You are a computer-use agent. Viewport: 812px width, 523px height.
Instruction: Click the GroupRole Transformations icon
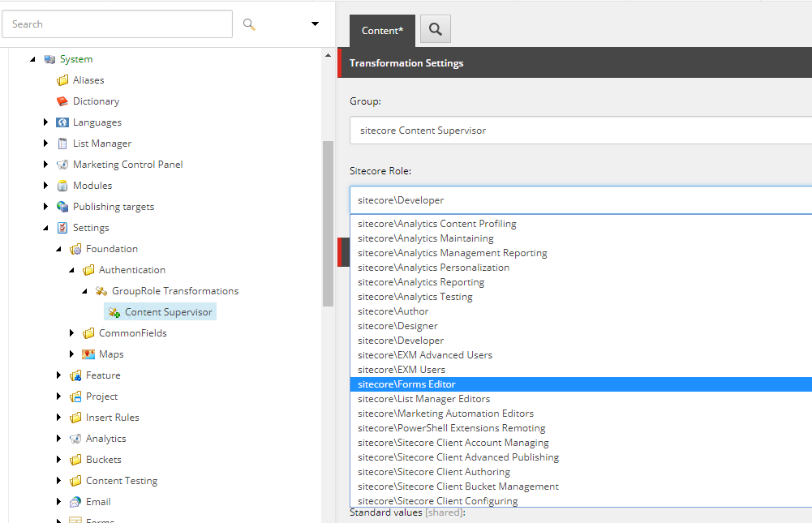pyautogui.click(x=101, y=291)
